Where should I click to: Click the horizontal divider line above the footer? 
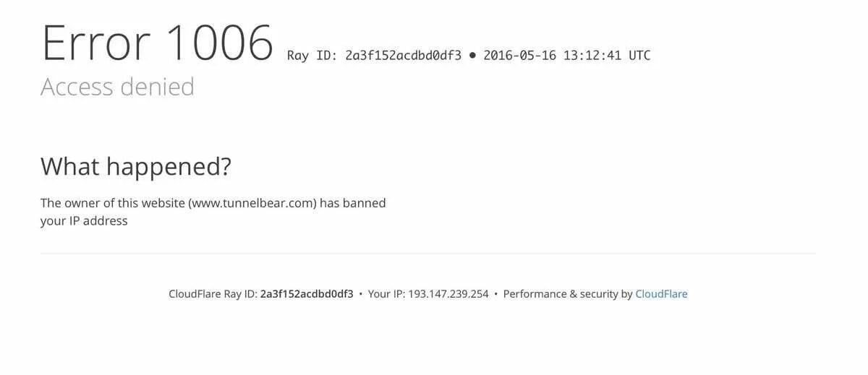tap(427, 254)
